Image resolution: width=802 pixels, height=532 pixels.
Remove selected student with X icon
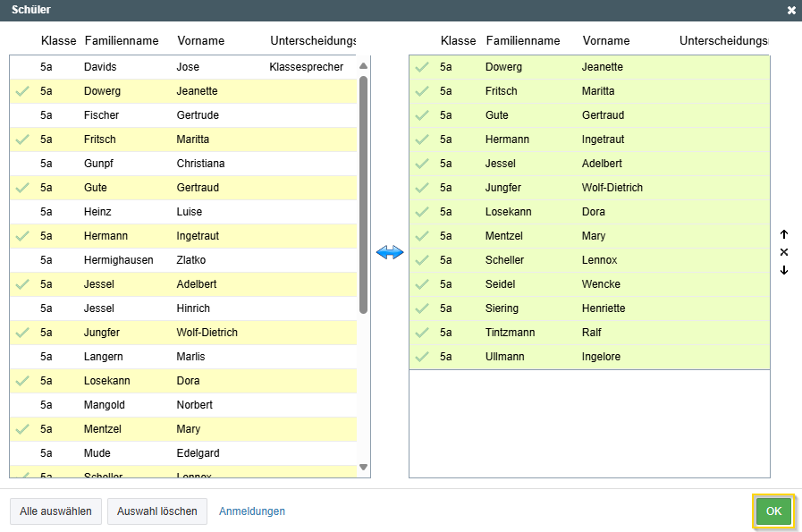tap(784, 252)
